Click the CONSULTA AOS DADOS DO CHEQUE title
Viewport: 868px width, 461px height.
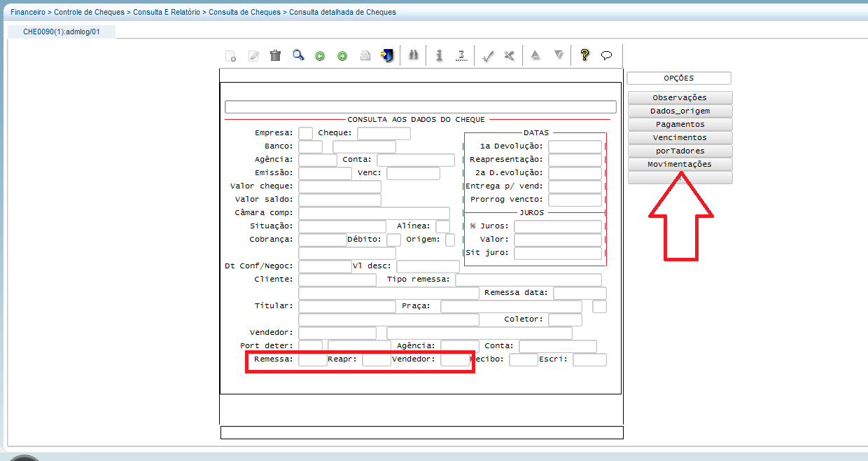[416, 120]
